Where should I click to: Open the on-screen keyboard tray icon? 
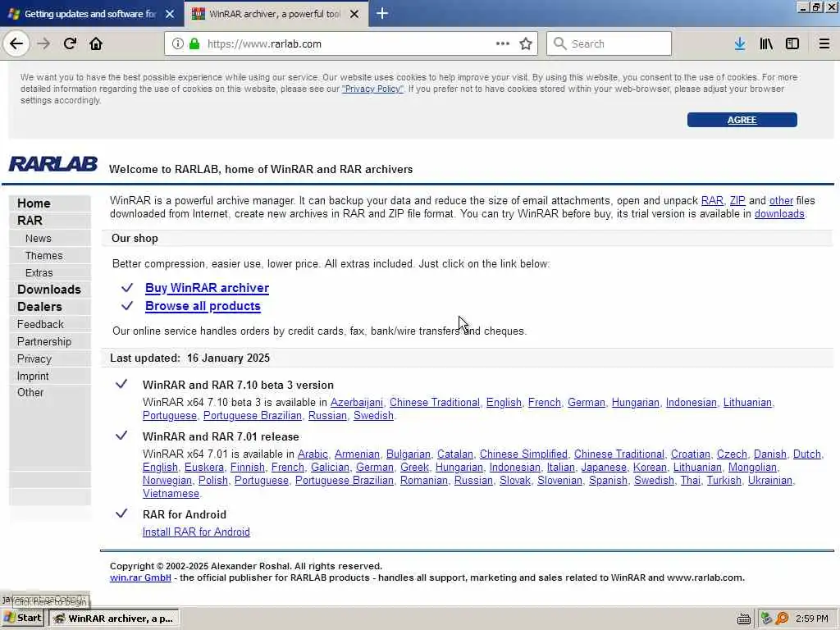coord(743,619)
